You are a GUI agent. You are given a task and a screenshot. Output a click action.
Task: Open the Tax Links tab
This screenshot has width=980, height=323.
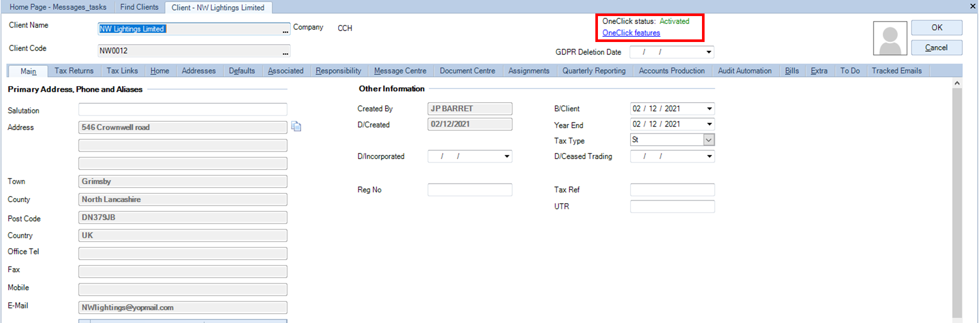tap(122, 71)
